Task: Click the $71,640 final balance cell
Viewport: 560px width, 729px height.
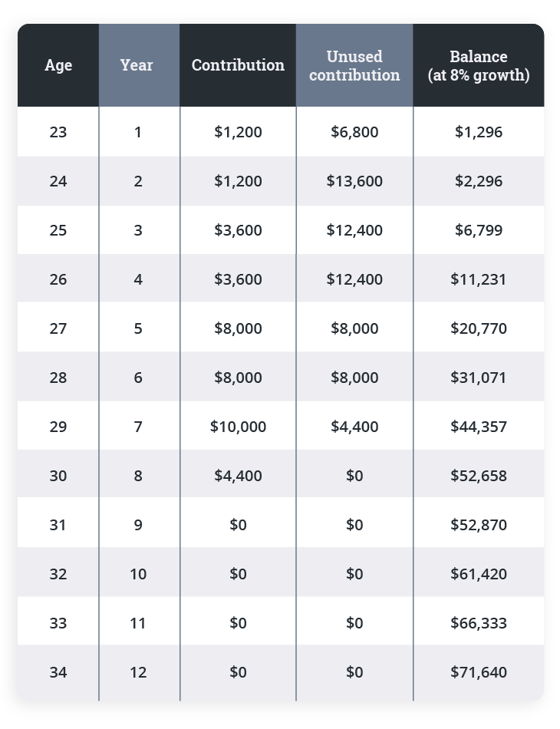Action: click(479, 672)
